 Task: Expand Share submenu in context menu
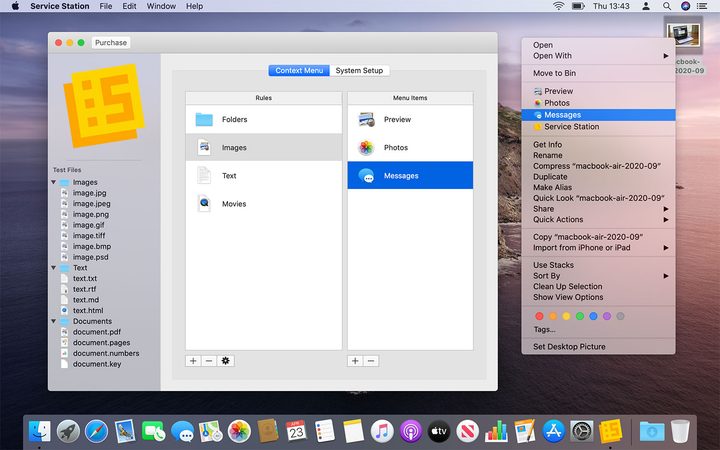(598, 209)
